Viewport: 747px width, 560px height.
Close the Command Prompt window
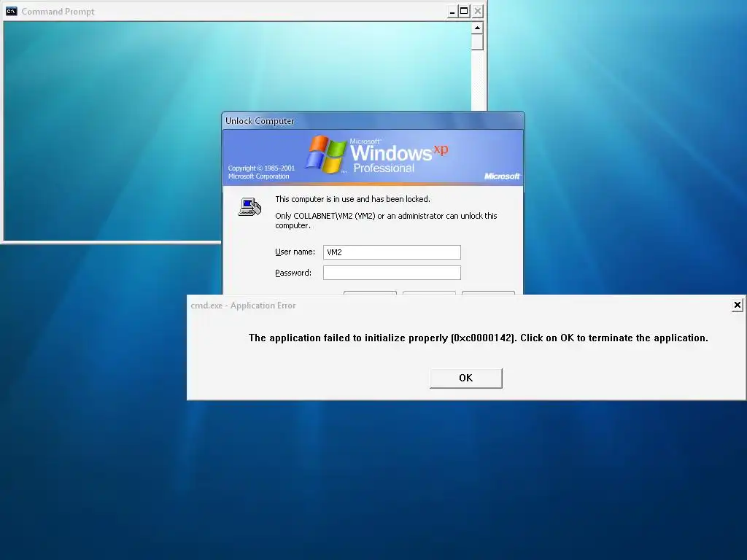(x=477, y=11)
